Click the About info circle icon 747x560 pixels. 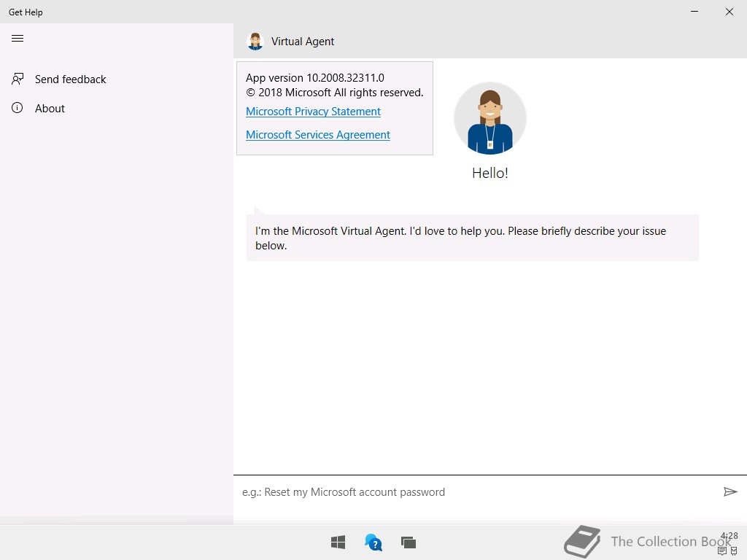click(18, 108)
